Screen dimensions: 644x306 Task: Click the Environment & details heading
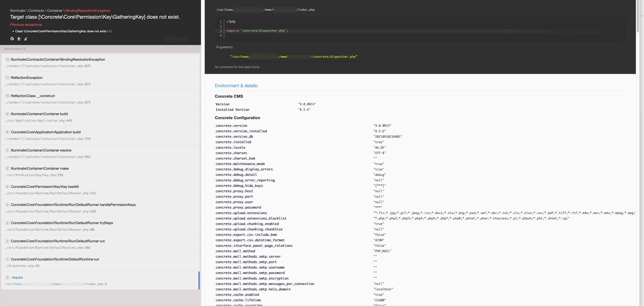coord(236,86)
